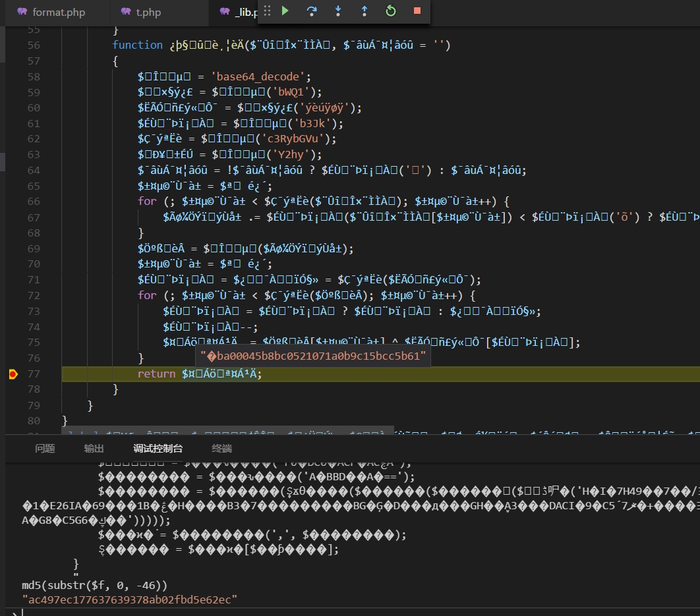The width and height of the screenshot is (700, 616).
Task: Grab the debug toolbar drag handle dots
Action: [267, 11]
